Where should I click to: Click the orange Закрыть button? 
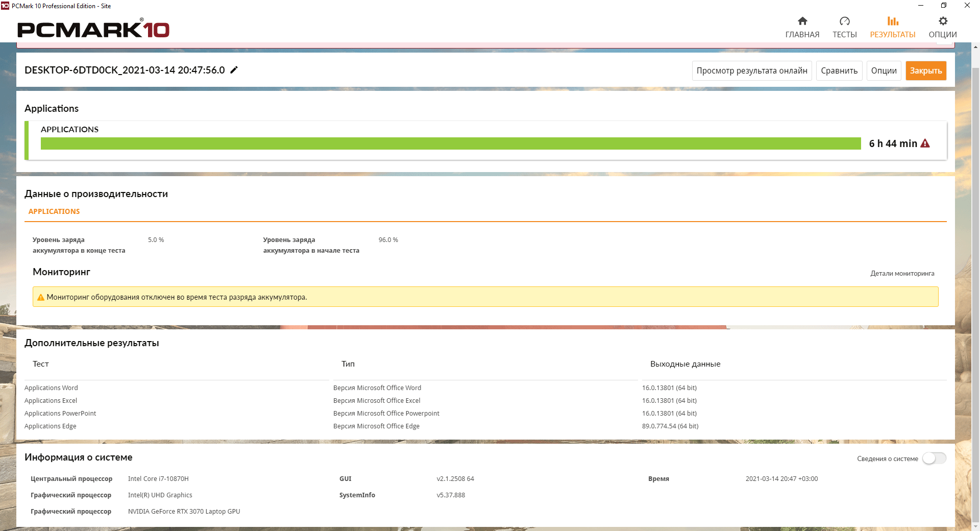point(926,70)
